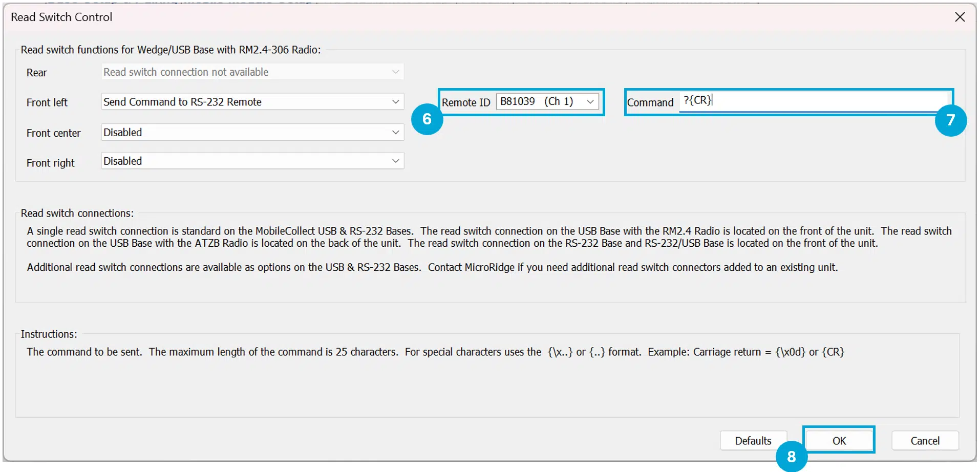Viewport: 980px width, 472px height.
Task: Click the Front center label
Action: [x=54, y=133]
